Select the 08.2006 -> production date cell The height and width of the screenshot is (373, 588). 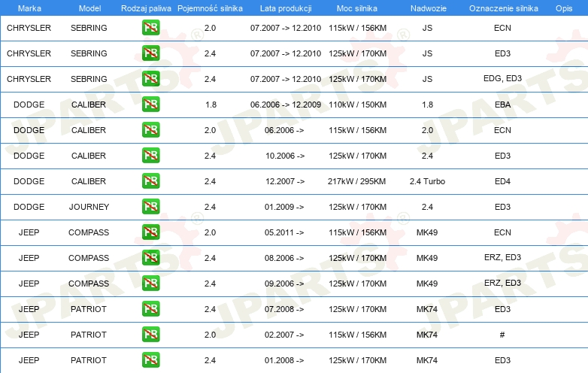284,258
